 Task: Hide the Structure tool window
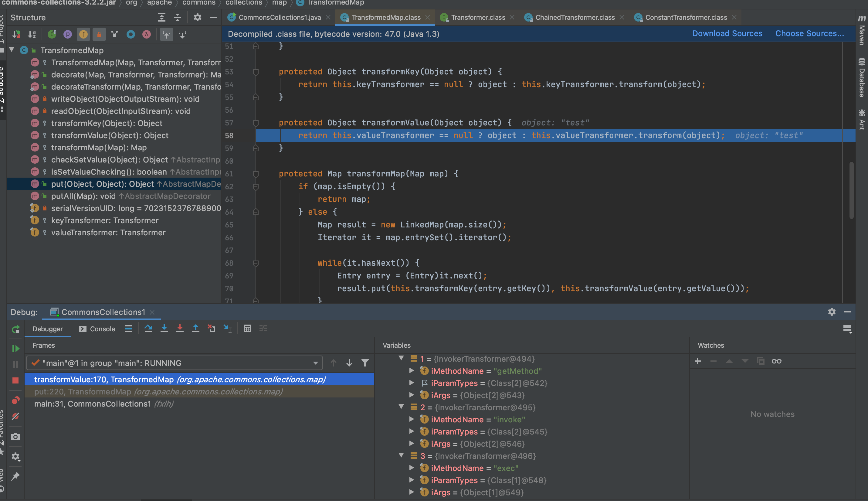coord(213,17)
